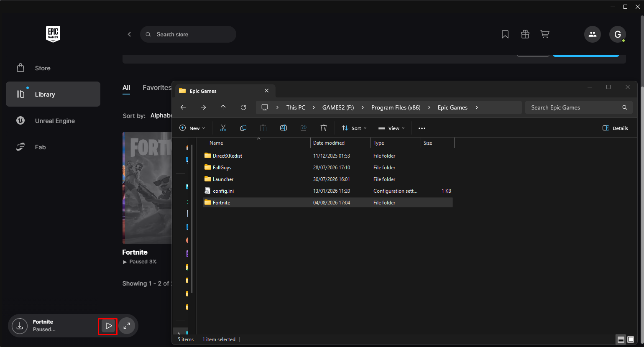
Task: Select the All tab in Library
Action: pyautogui.click(x=126, y=87)
